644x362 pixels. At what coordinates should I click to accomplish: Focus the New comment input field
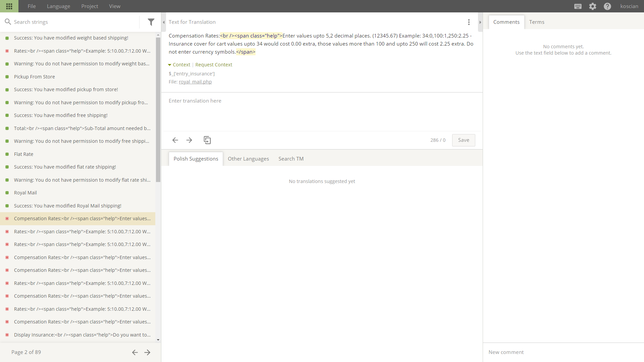[563, 352]
